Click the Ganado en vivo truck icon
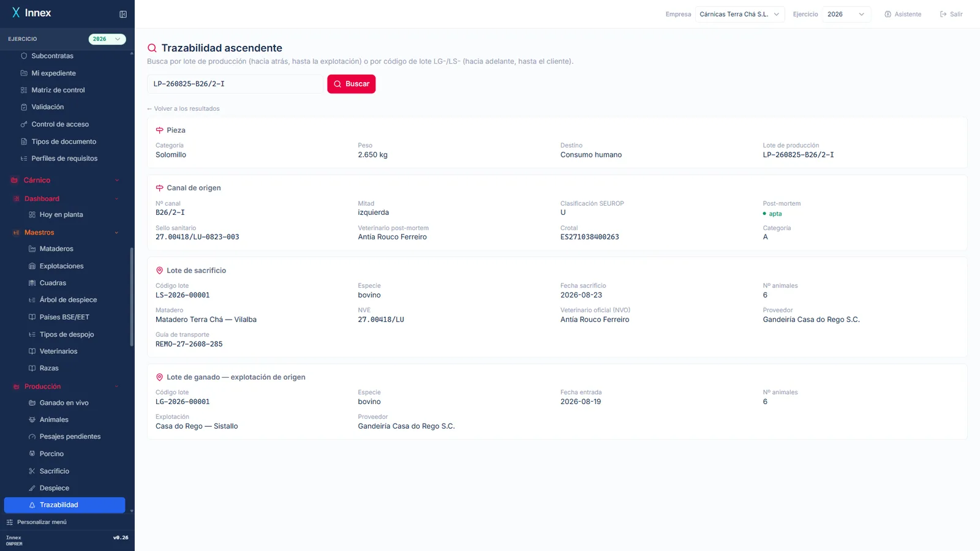 (x=32, y=403)
